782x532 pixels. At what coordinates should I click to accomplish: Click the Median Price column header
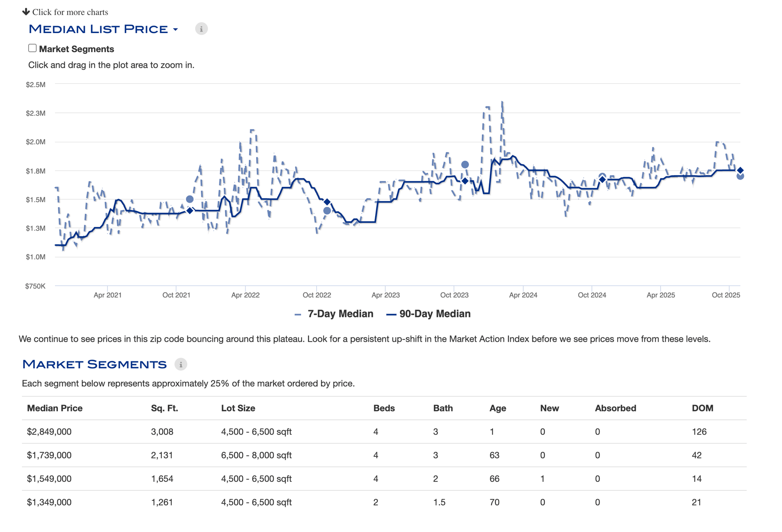pos(55,408)
